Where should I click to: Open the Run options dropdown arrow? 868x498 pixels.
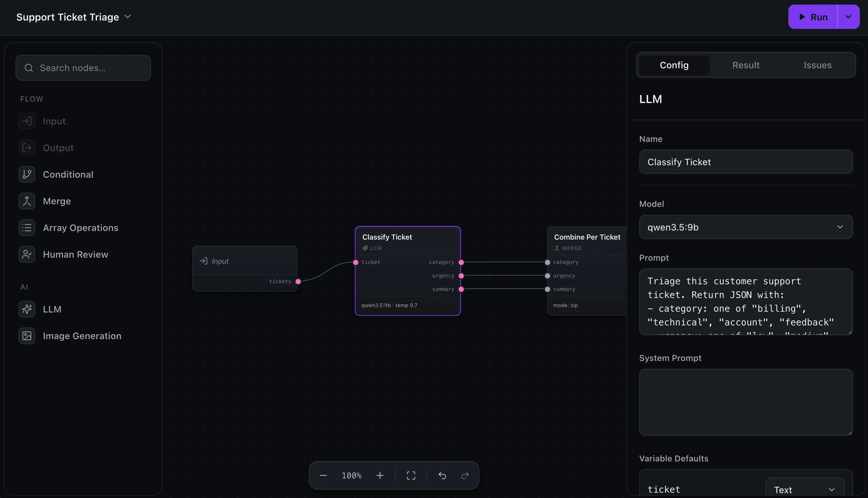[848, 17]
